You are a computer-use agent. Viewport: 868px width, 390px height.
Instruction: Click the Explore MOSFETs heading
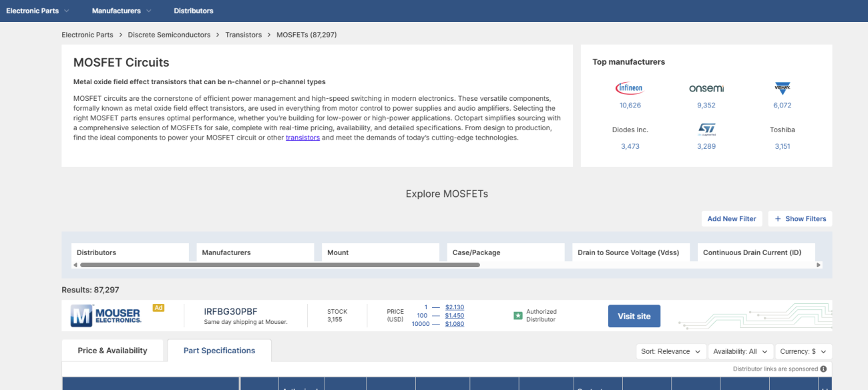pos(447,194)
